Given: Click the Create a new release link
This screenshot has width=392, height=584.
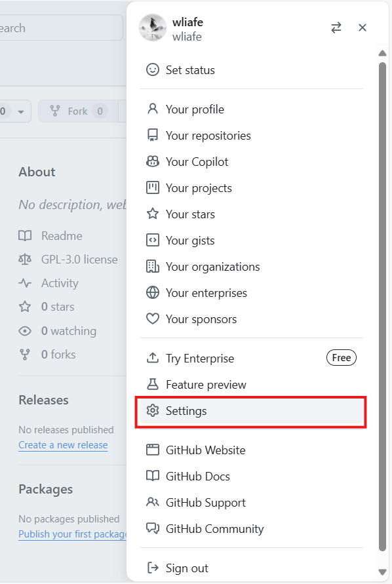Looking at the screenshot, I should pos(63,444).
